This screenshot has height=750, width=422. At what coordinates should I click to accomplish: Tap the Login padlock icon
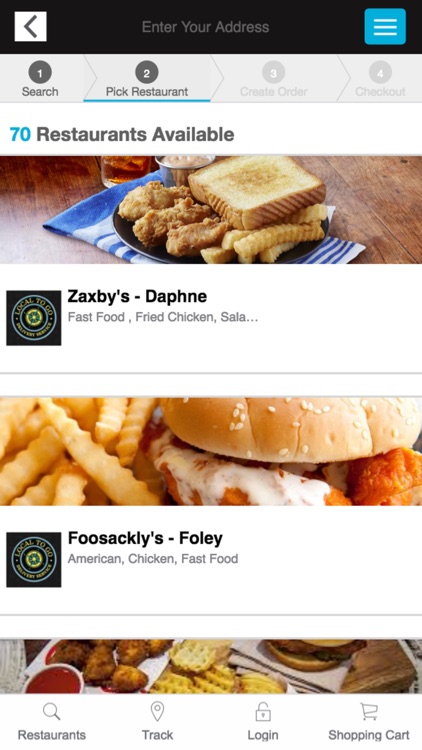[x=263, y=712]
